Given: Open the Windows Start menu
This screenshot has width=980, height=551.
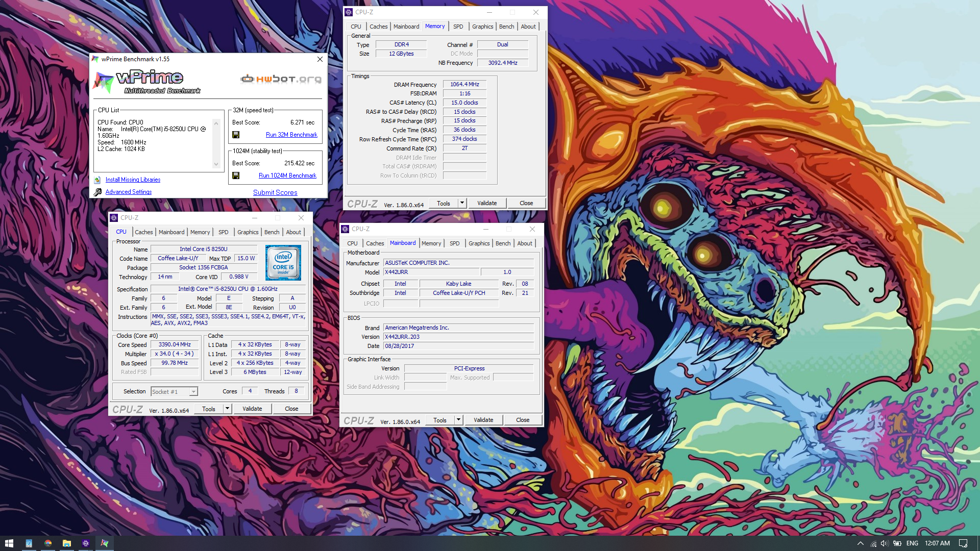Looking at the screenshot, I should coord(9,543).
